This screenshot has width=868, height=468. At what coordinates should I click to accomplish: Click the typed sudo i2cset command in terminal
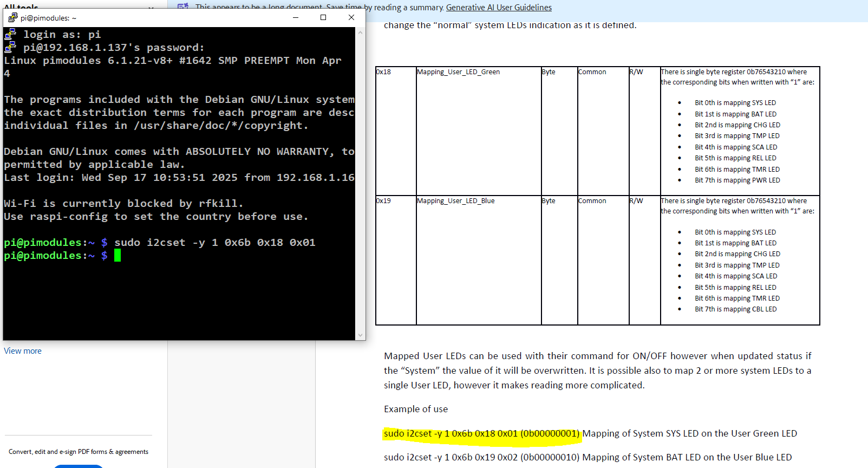tap(214, 243)
